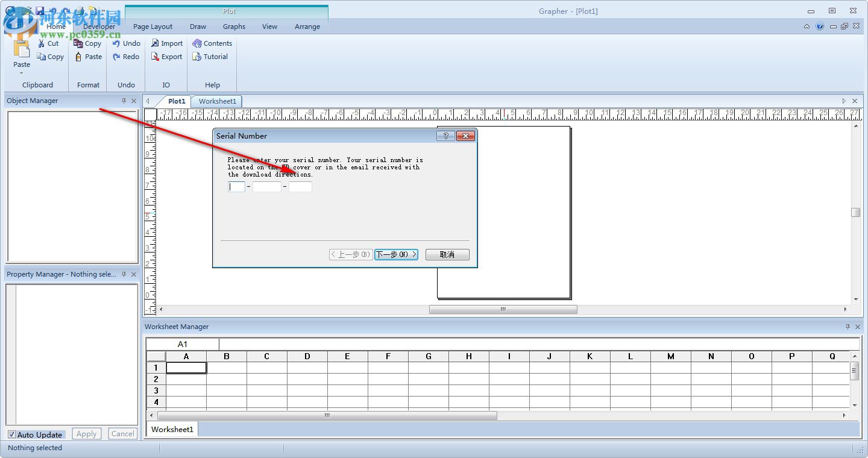Click the plot scroll-up arrow
The image size is (868, 458).
pos(856,125)
